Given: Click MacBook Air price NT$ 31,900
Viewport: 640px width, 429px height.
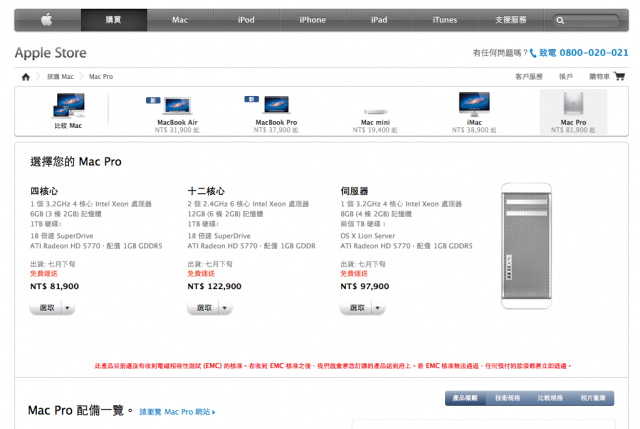Looking at the screenshot, I should (x=177, y=130).
